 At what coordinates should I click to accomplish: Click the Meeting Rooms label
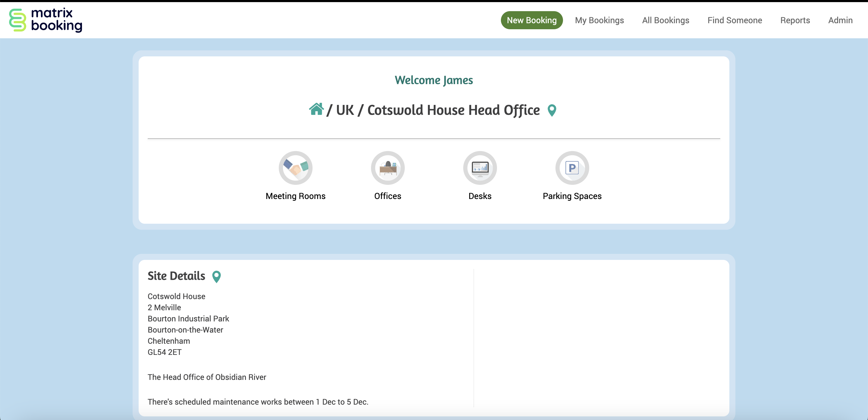295,196
